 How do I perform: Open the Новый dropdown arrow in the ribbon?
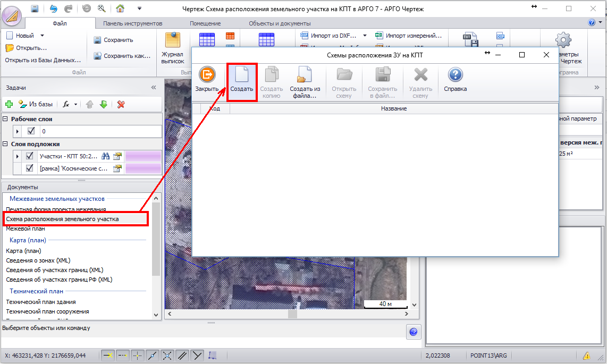[41, 36]
